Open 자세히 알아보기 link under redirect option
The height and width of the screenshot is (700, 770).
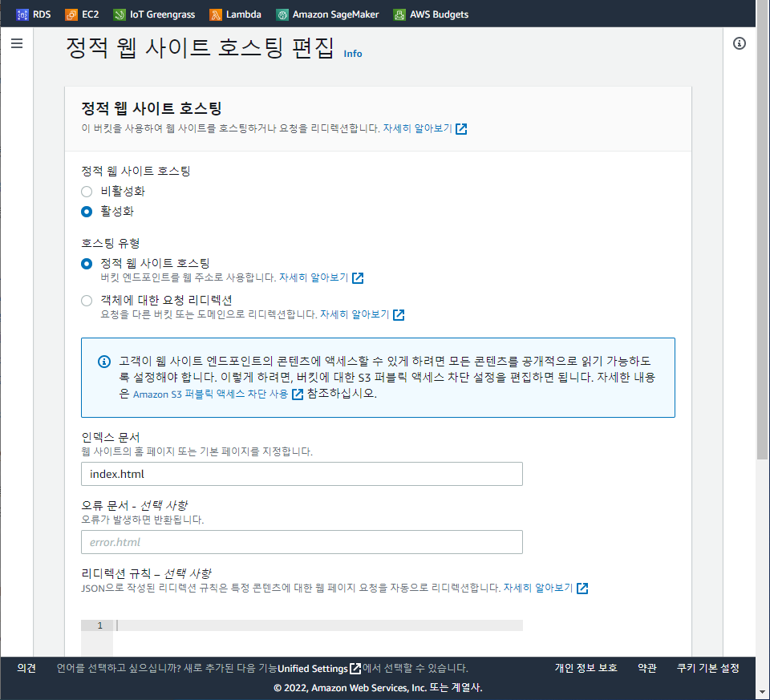coord(355,314)
